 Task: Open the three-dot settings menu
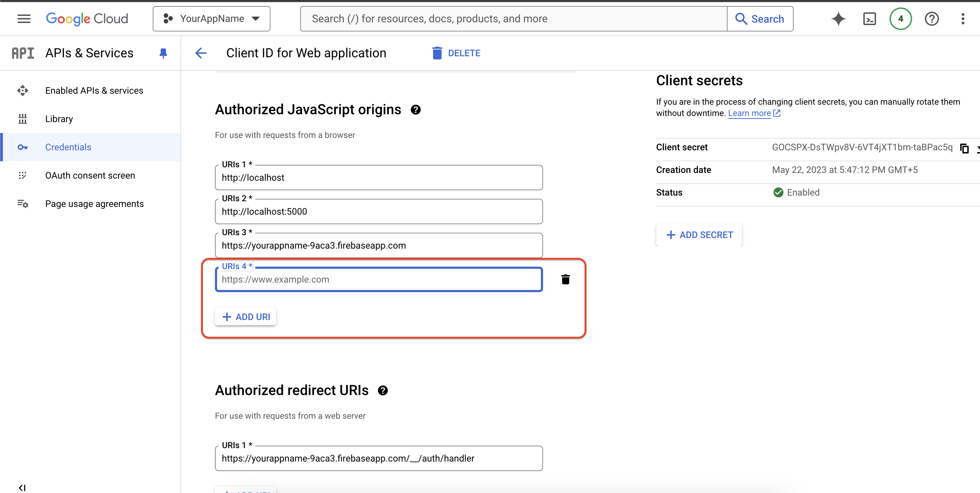962,19
